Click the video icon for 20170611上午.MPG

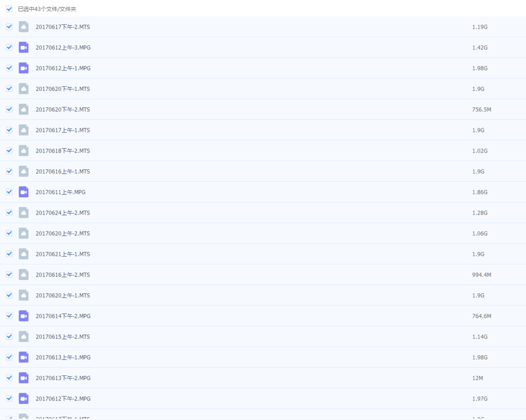click(24, 192)
